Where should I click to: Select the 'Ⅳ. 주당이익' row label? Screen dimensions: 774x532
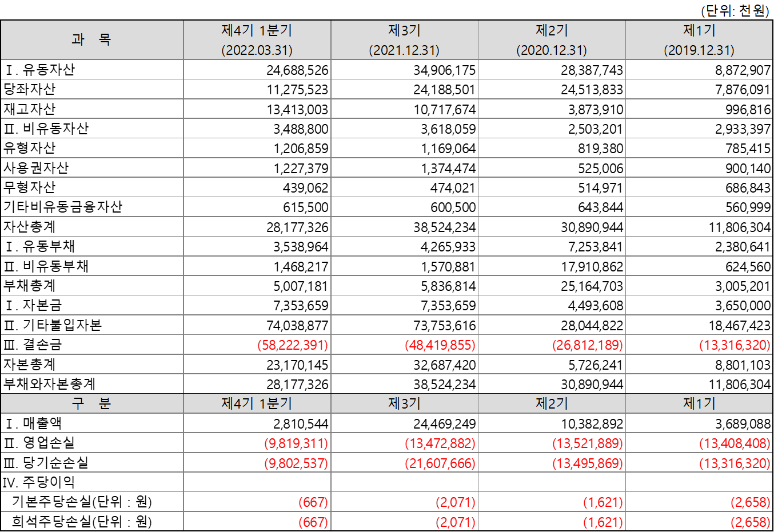click(x=39, y=482)
